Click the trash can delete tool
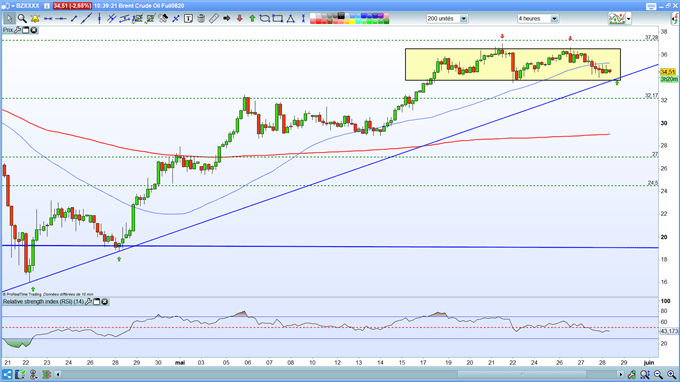Screen dimensions: 680x382 tap(201, 19)
